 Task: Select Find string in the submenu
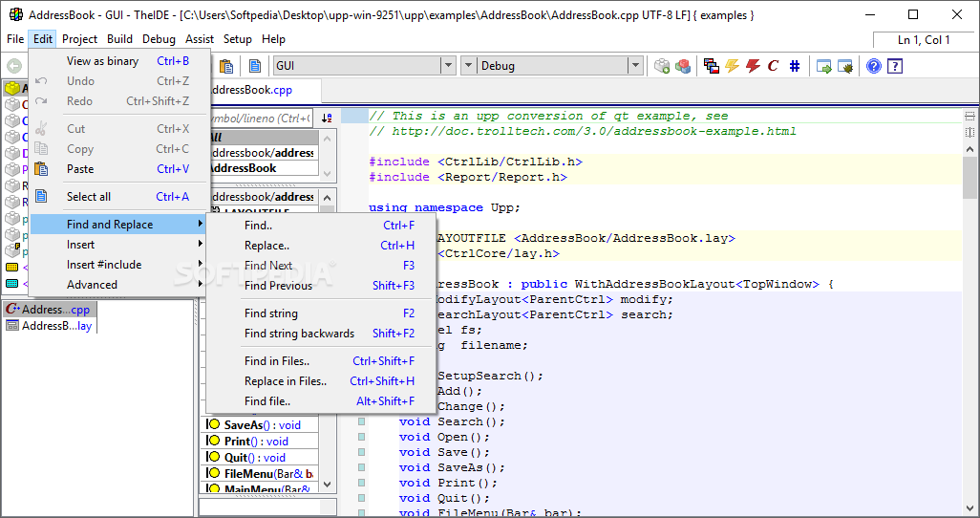click(321, 313)
